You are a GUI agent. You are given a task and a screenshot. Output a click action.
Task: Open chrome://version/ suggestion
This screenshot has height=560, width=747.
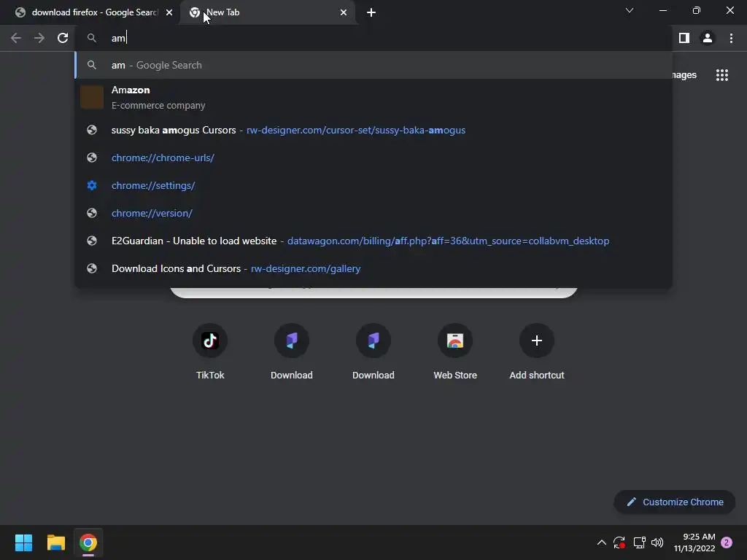tap(373, 213)
